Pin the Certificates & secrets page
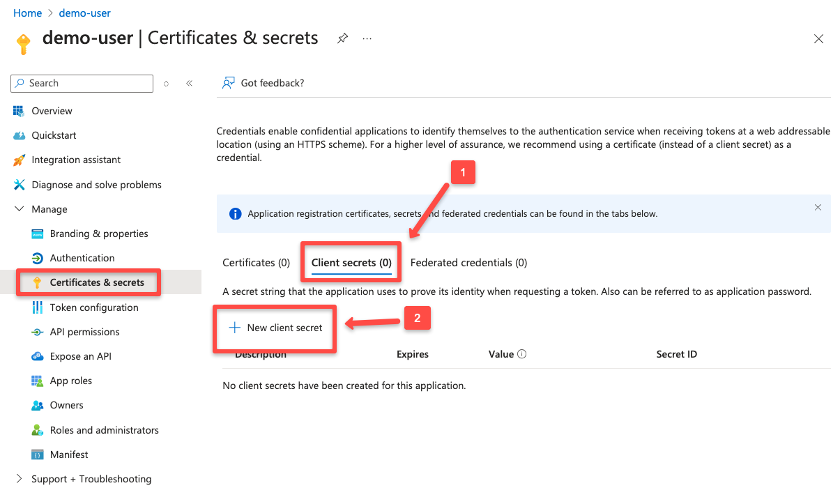The height and width of the screenshot is (504, 840). [342, 38]
